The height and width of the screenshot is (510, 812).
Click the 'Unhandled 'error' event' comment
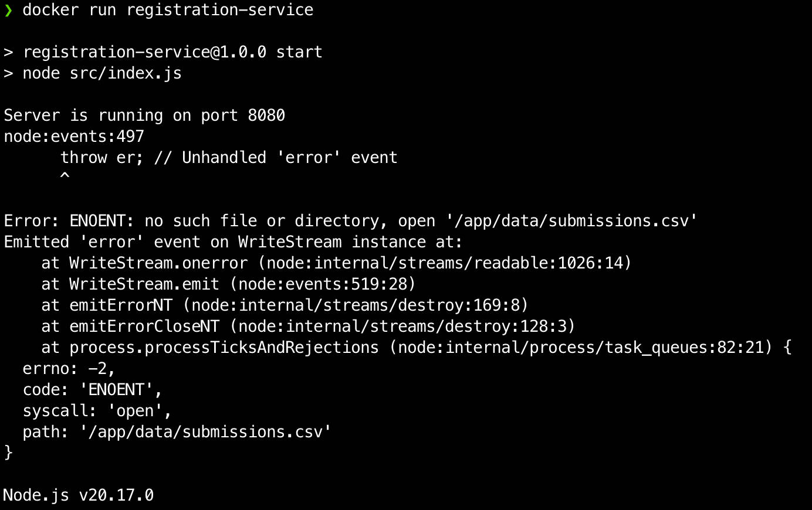coord(290,158)
